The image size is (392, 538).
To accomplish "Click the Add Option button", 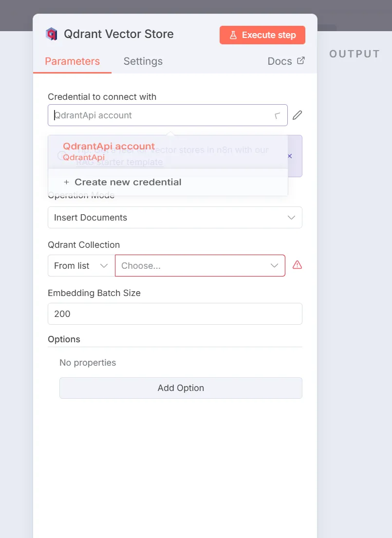I will [181, 388].
